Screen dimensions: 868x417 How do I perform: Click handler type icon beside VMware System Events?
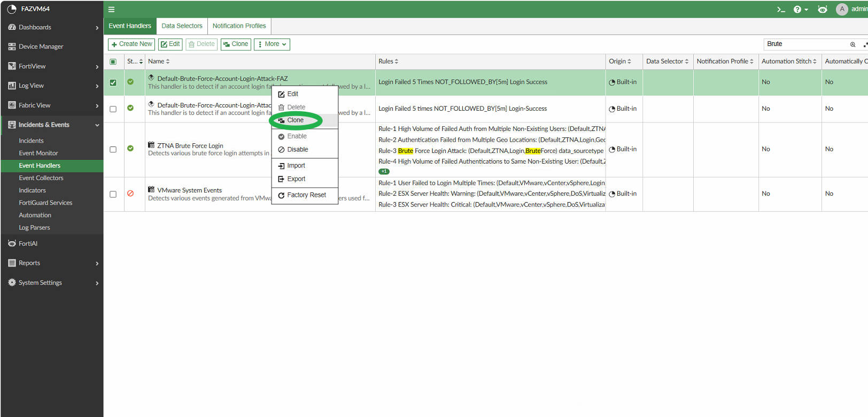tap(151, 189)
